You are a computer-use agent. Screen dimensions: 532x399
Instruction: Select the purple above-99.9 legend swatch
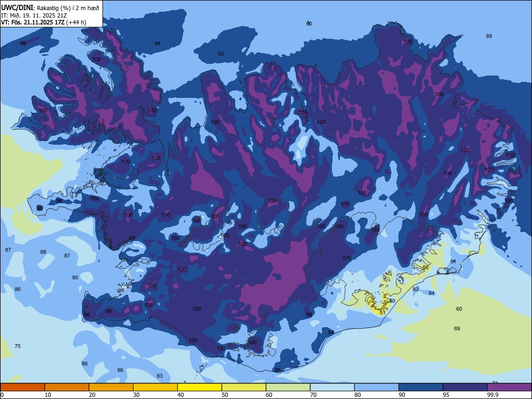pyautogui.click(x=509, y=387)
